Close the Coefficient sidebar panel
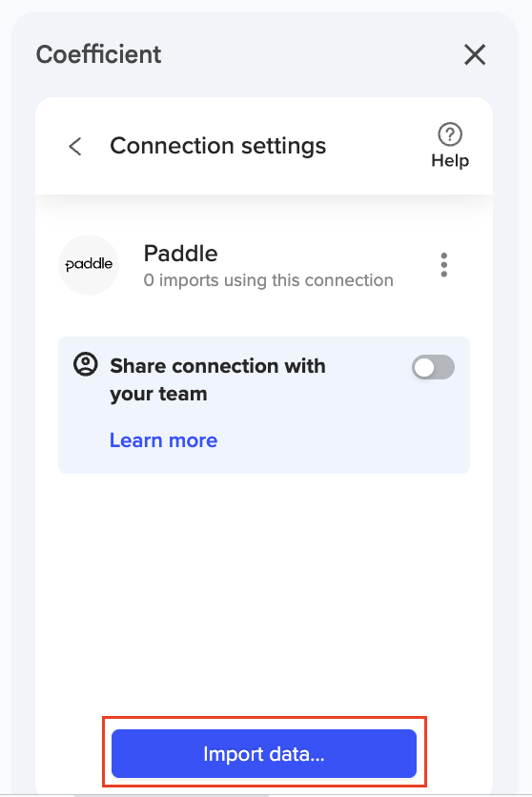Image resolution: width=532 pixels, height=797 pixels. pos(475,54)
